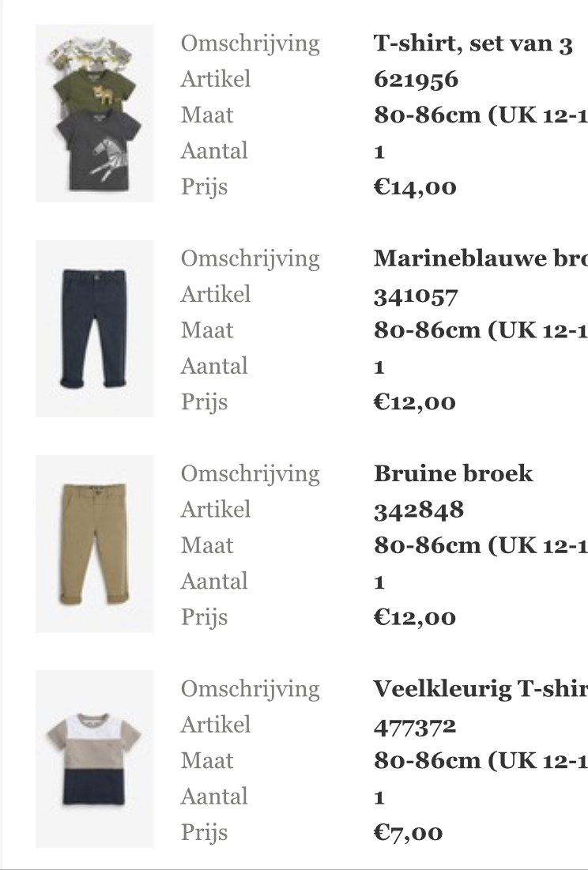Click the €7,00 price
The height and width of the screenshot is (870, 588).
point(409,833)
